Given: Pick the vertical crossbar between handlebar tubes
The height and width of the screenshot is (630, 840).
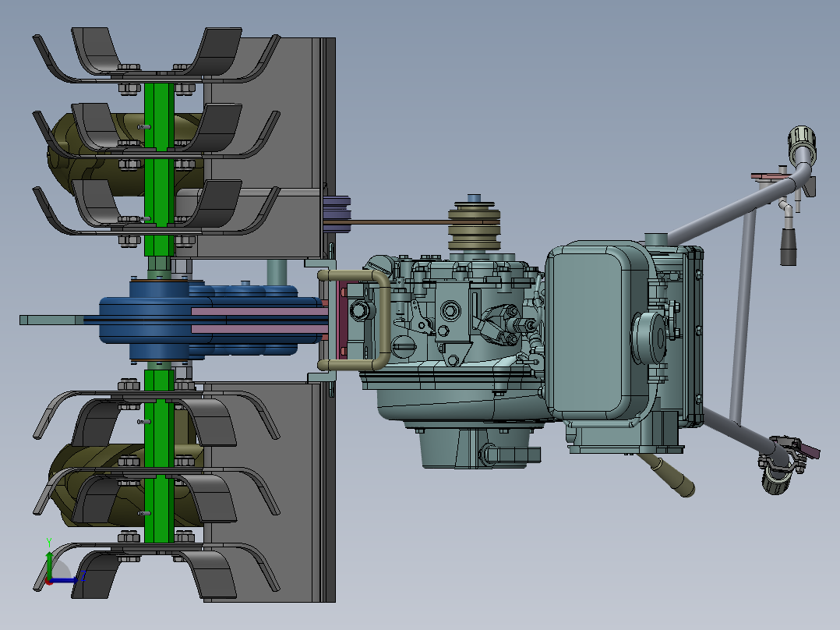Looking at the screenshot, I should [743, 317].
